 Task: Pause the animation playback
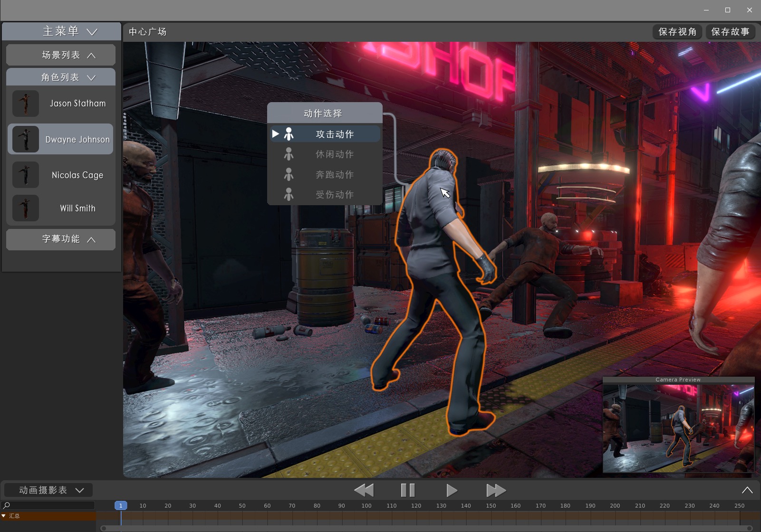click(407, 490)
